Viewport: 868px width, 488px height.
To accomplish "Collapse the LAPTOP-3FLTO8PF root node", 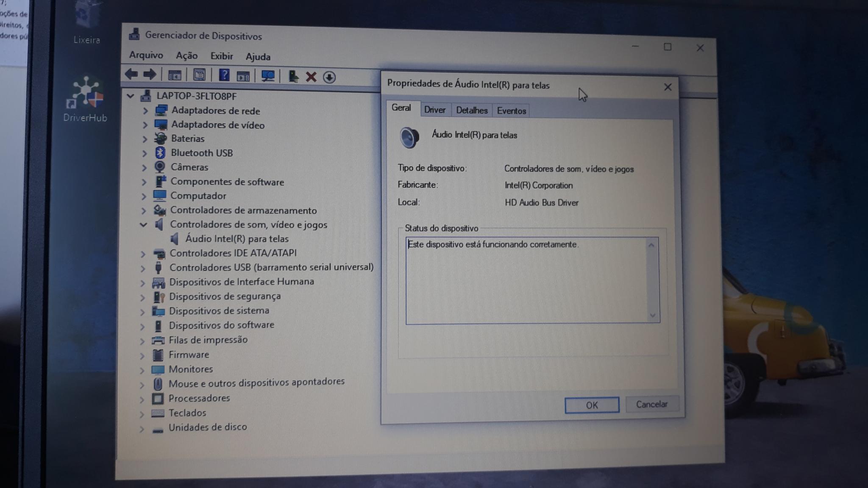I will (x=131, y=96).
